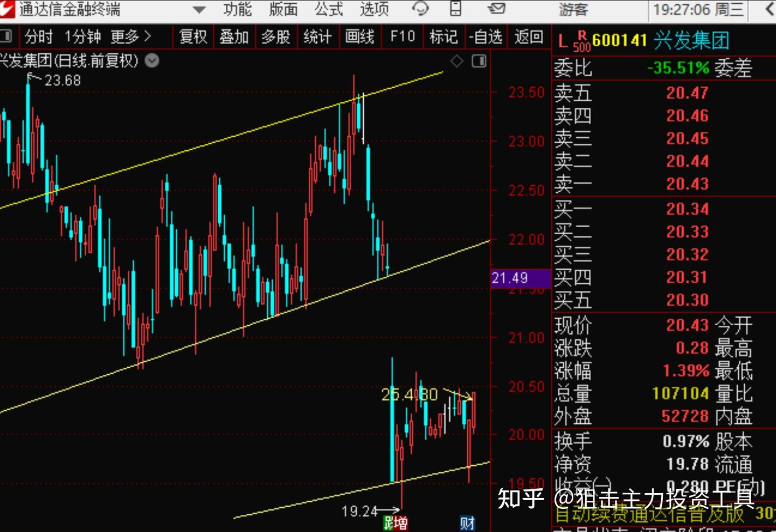The width and height of the screenshot is (776, 532).
Task: Click the 财 marker below the chart
Action: (x=467, y=523)
